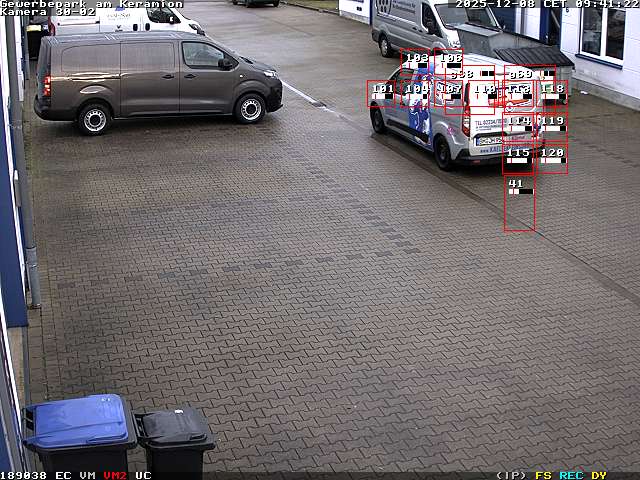The image size is (640, 480).
Task: Select detection box labeled 114
Action: click(518, 126)
